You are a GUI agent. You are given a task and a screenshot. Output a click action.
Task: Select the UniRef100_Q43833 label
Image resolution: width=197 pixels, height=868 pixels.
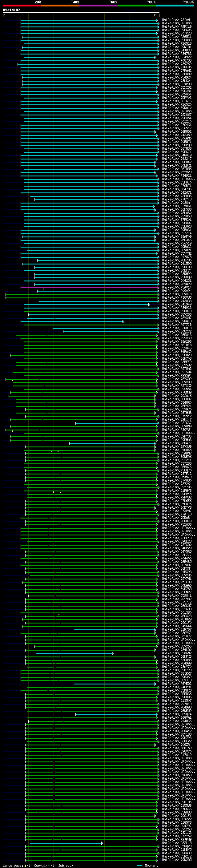point(177,301)
